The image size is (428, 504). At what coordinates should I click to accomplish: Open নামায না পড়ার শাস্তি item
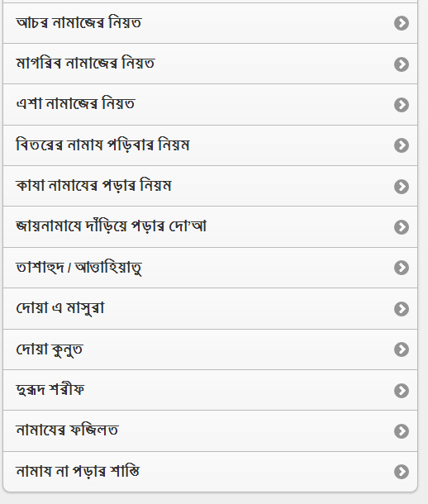(210, 472)
